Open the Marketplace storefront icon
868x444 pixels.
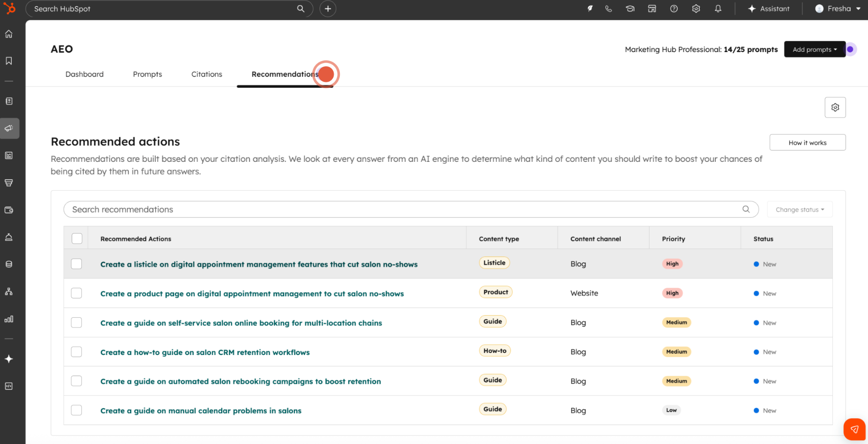coord(652,8)
